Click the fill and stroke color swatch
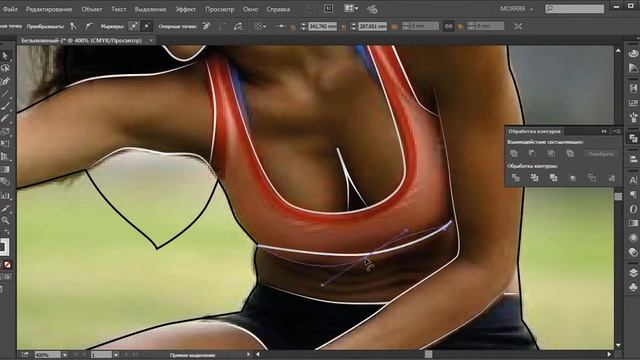The width and height of the screenshot is (640, 360). pyautogui.click(x=4, y=247)
